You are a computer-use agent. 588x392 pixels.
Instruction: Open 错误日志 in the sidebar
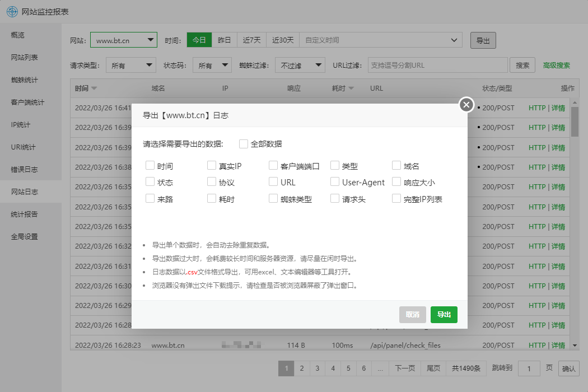pyautogui.click(x=31, y=170)
